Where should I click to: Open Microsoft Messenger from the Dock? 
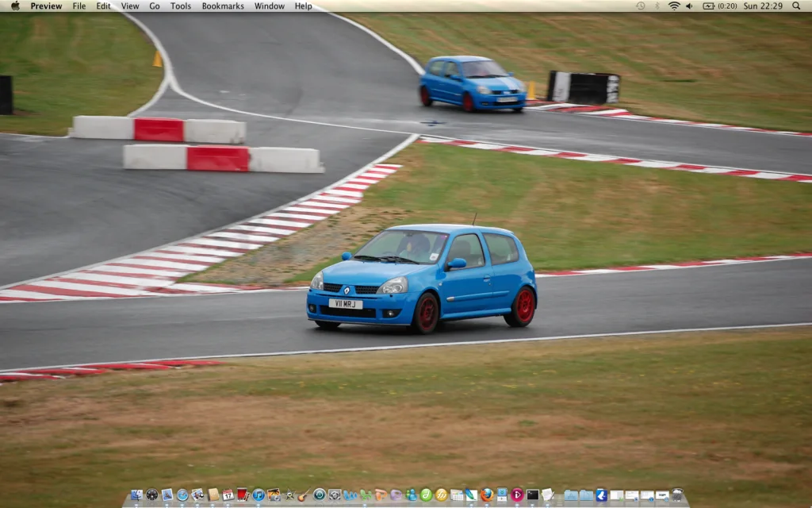pos(412,495)
